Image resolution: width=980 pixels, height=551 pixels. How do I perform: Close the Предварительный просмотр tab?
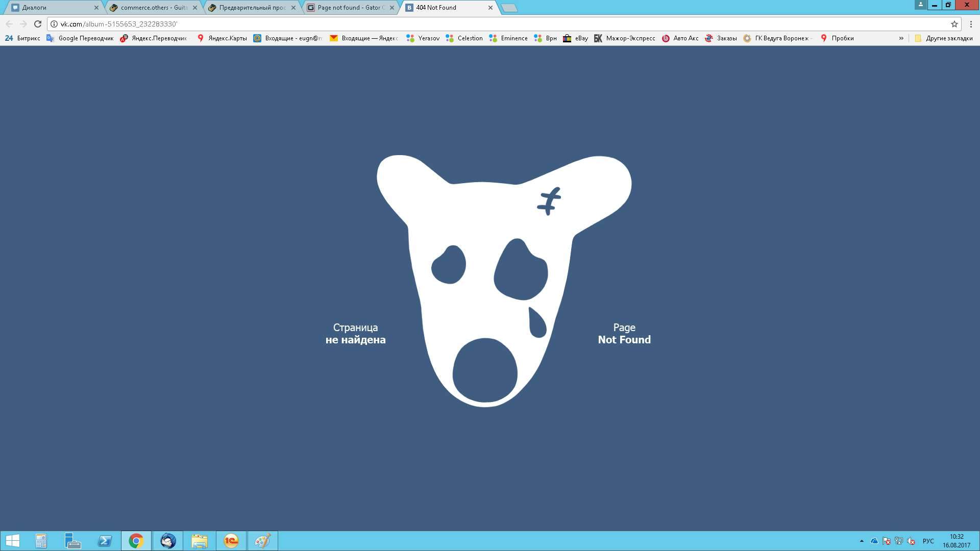point(293,8)
